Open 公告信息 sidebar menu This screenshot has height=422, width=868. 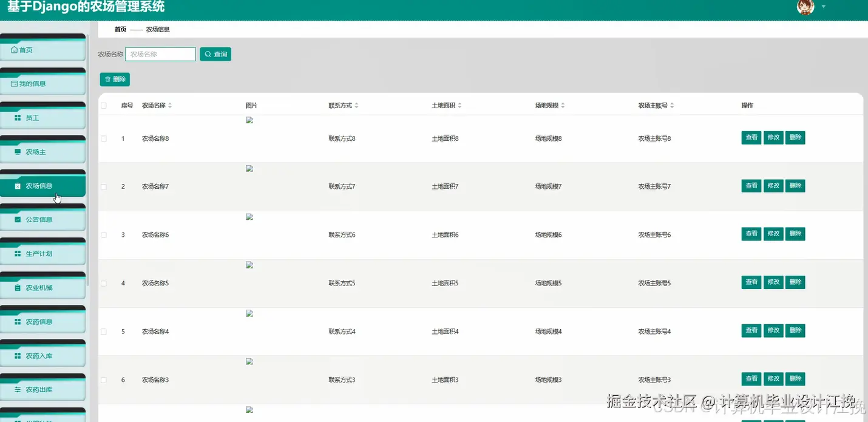[42, 220]
